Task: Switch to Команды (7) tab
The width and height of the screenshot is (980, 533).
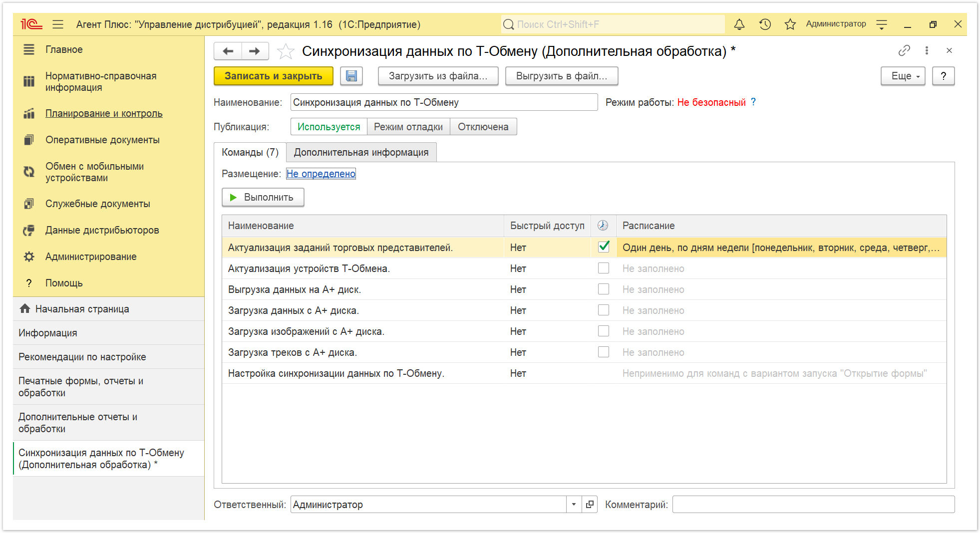Action: pos(250,152)
